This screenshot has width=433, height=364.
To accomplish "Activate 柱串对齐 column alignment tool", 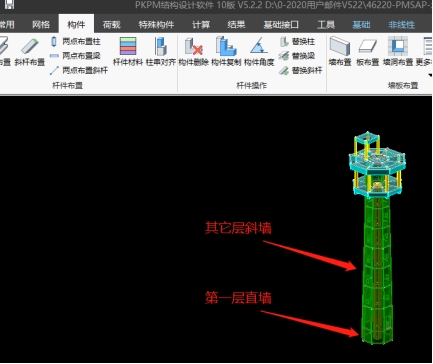I will [x=161, y=52].
